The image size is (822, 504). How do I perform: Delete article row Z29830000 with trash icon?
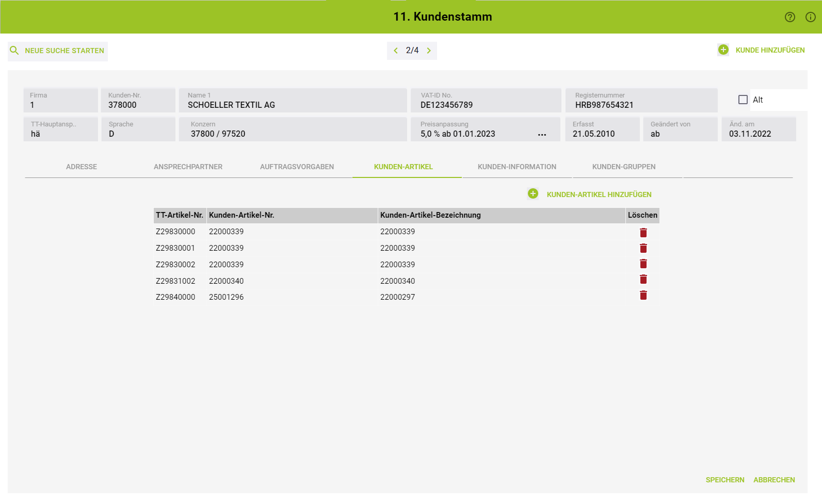pyautogui.click(x=643, y=233)
